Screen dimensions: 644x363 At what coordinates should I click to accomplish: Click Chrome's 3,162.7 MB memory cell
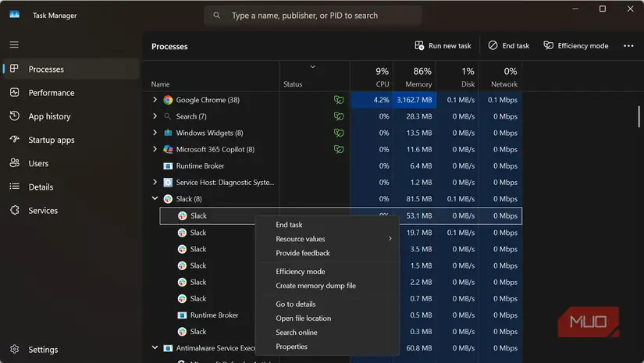click(415, 100)
